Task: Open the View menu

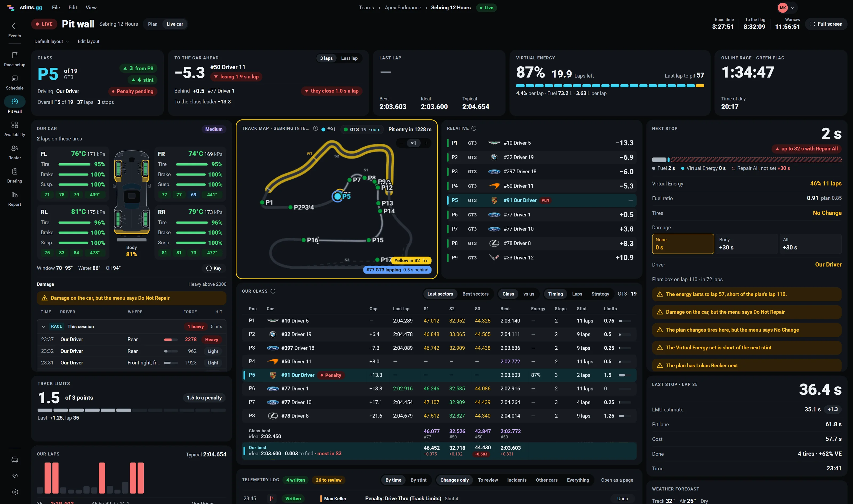Action: pos(91,7)
